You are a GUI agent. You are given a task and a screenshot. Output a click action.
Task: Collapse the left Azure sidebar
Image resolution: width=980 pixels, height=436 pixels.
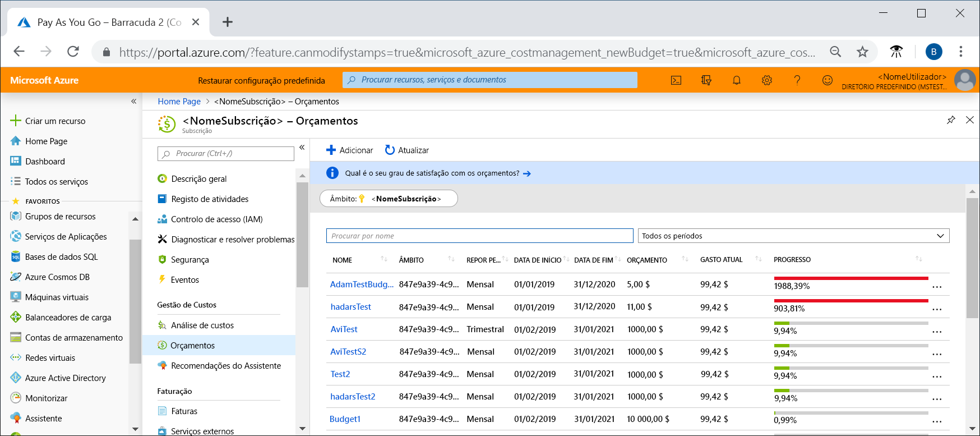[x=133, y=102]
